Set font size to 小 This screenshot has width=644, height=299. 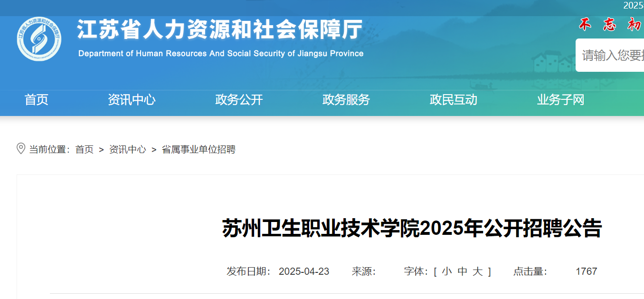click(x=446, y=271)
